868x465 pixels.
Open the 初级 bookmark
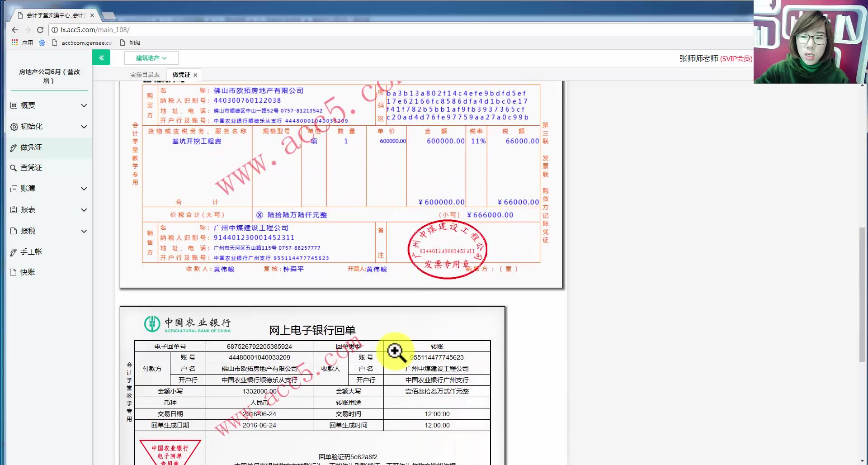(x=134, y=42)
